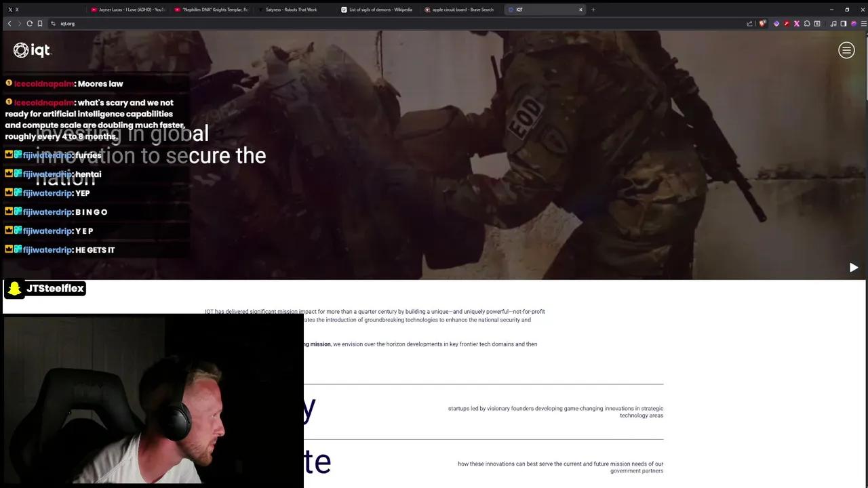868x488 pixels.
Task: Open the Brave Shields lion icon
Action: pyautogui.click(x=763, y=24)
